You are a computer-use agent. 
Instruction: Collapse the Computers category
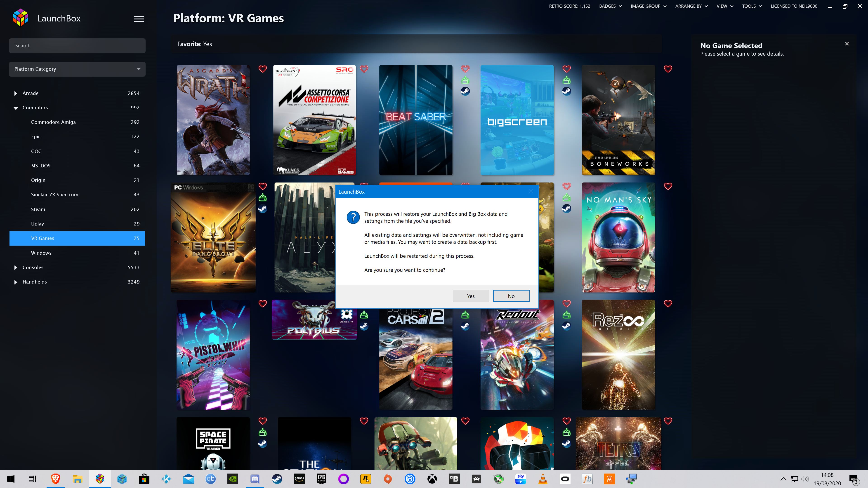[x=16, y=108]
